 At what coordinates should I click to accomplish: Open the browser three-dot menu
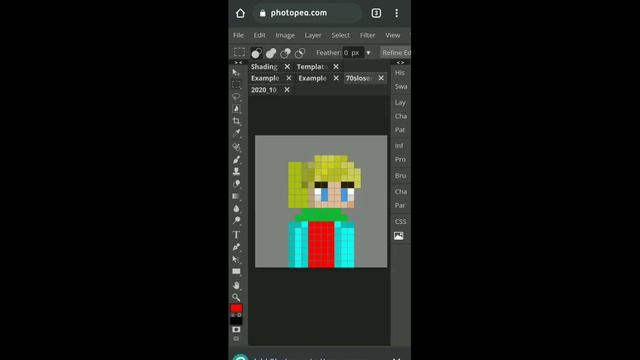click(x=396, y=13)
